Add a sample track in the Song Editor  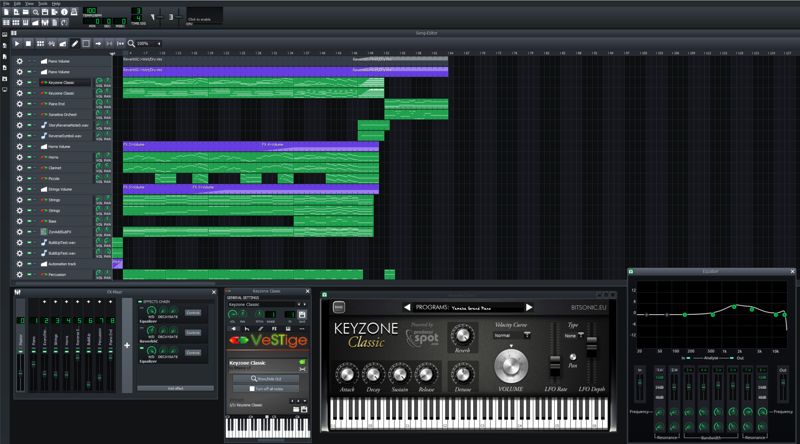tap(51, 43)
